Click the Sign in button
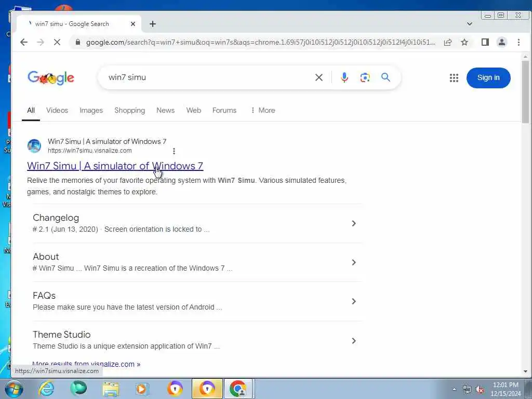 (488, 78)
